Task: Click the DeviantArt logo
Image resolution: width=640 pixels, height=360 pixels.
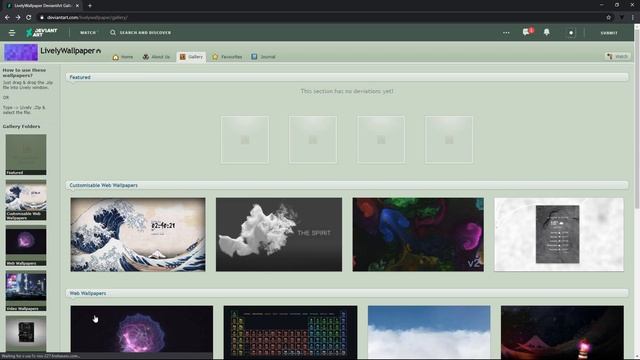Action: click(x=42, y=33)
